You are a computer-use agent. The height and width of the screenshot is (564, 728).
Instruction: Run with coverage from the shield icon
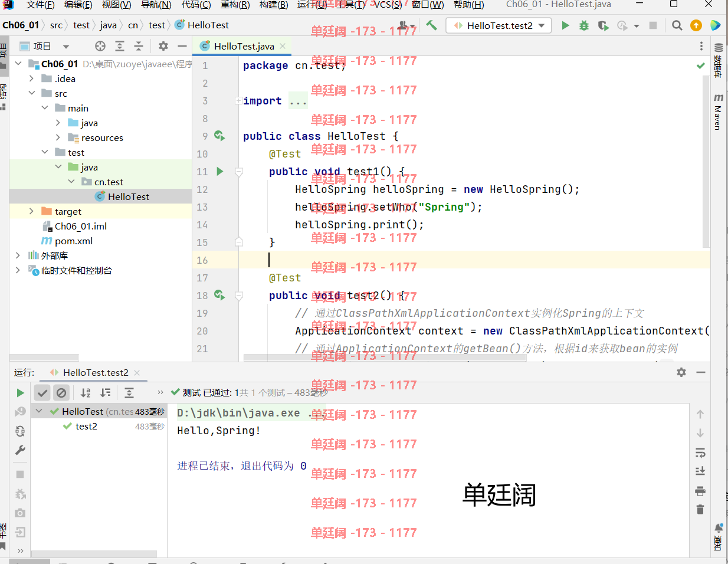pyautogui.click(x=603, y=25)
